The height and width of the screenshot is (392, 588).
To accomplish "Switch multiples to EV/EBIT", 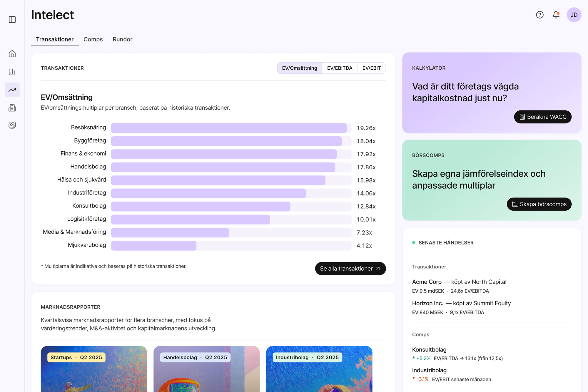I will click(372, 68).
